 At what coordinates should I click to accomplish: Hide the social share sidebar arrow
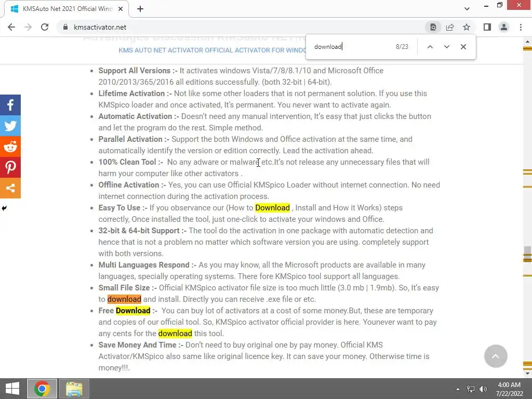[x=4, y=208]
